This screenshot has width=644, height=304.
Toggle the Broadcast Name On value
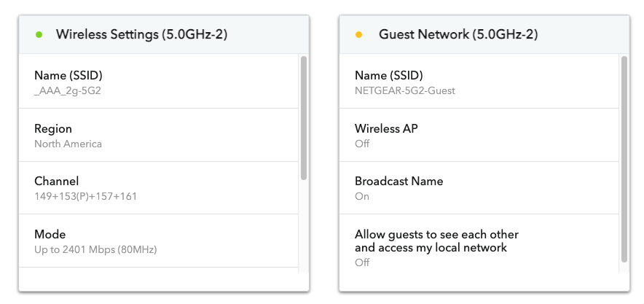tap(362, 196)
